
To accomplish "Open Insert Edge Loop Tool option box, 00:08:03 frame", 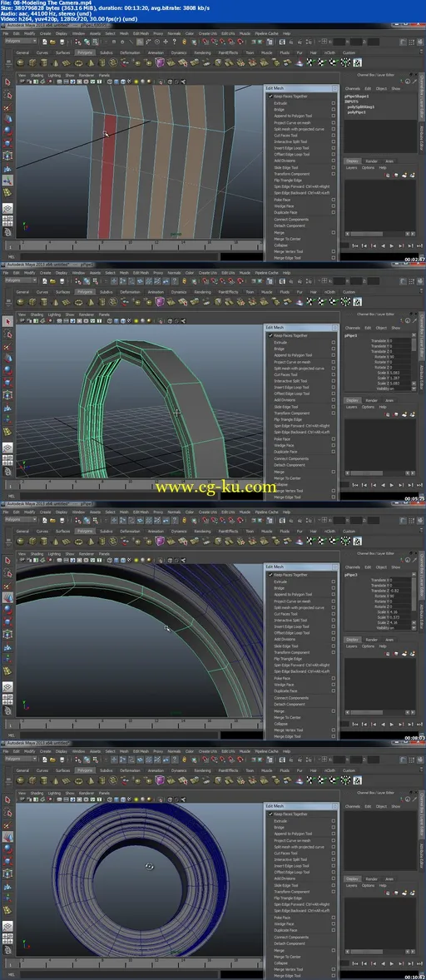I will point(334,626).
